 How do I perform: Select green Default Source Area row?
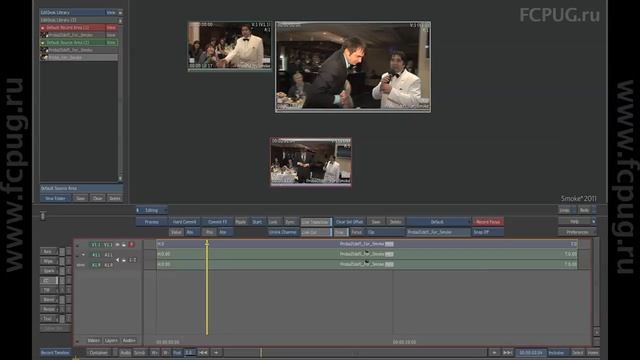79,42
